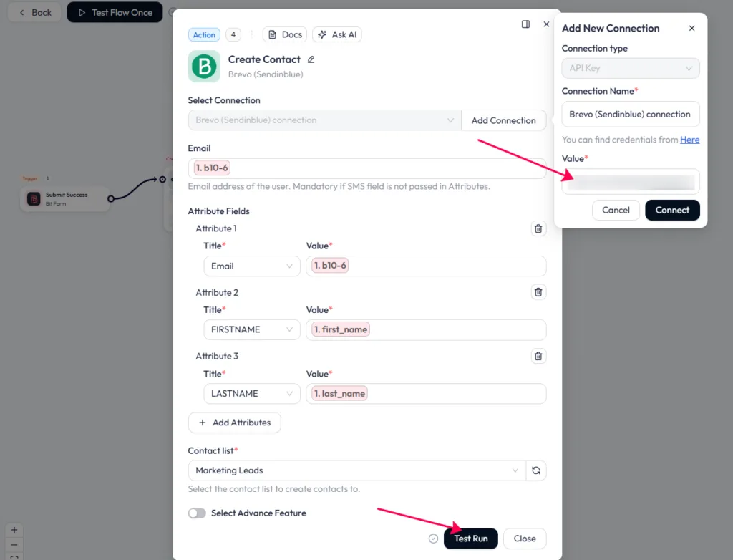Screen dimensions: 733x560
Task: Delete Attribute 3 with trash icon
Action: tap(538, 357)
